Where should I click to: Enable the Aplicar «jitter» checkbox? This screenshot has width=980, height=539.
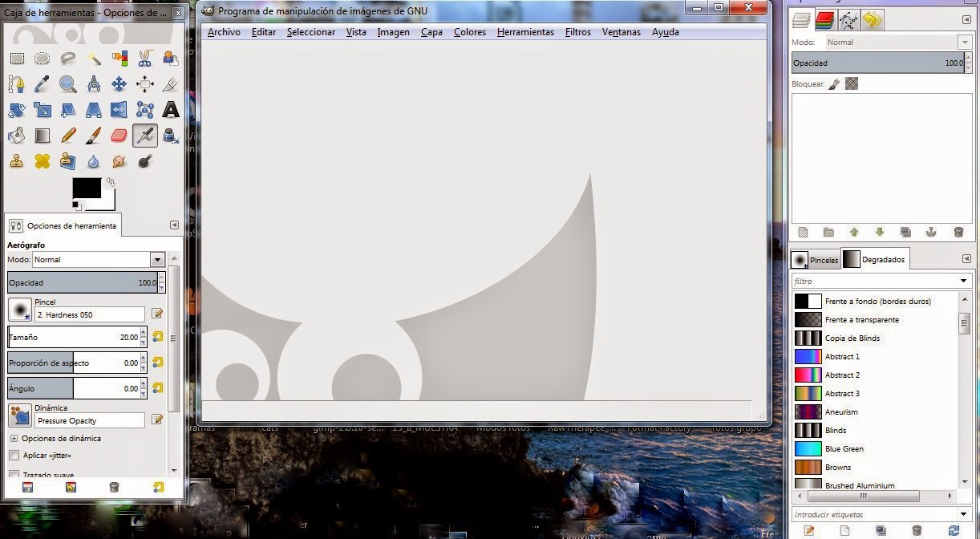14,455
